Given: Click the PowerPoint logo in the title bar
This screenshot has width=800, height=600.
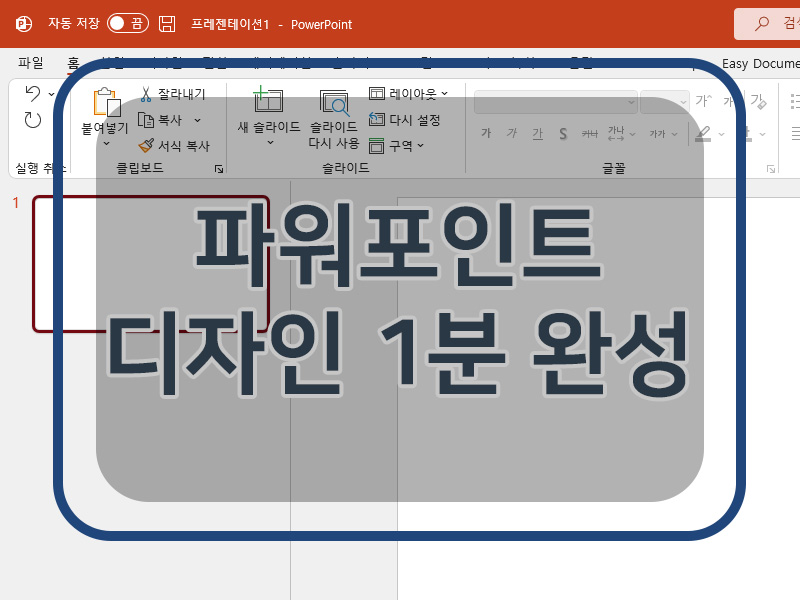Looking at the screenshot, I should click(x=23, y=24).
